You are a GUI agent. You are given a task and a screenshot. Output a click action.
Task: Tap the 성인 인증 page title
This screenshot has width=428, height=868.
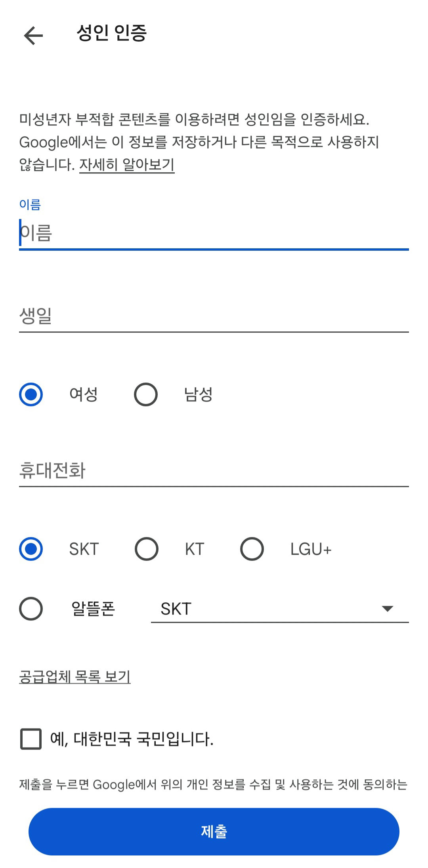[x=112, y=32]
